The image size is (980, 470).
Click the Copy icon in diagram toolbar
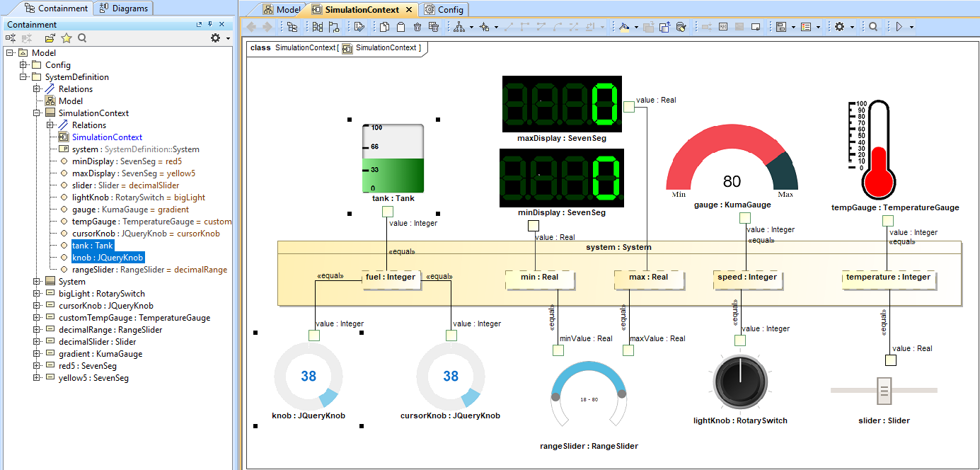[384, 27]
